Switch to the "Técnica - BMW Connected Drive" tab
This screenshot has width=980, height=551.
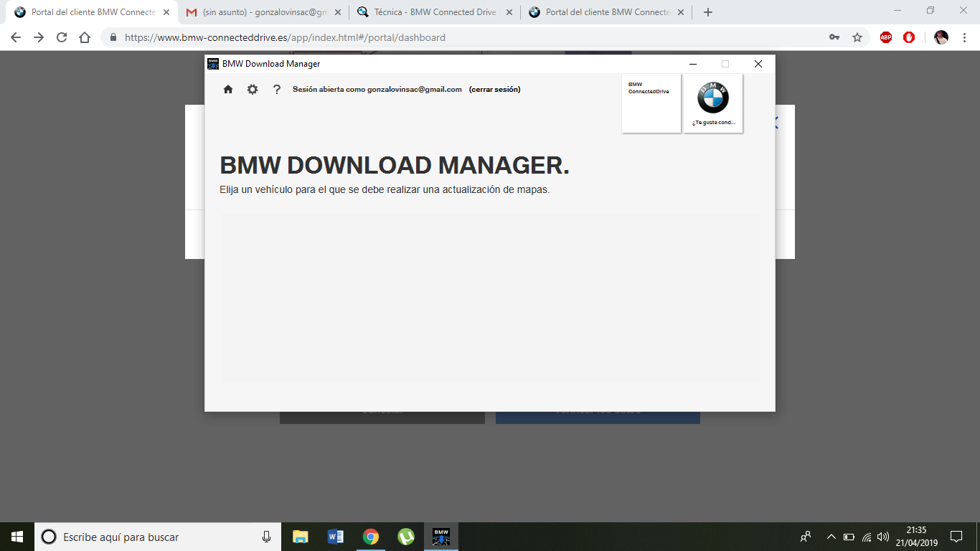point(435,12)
